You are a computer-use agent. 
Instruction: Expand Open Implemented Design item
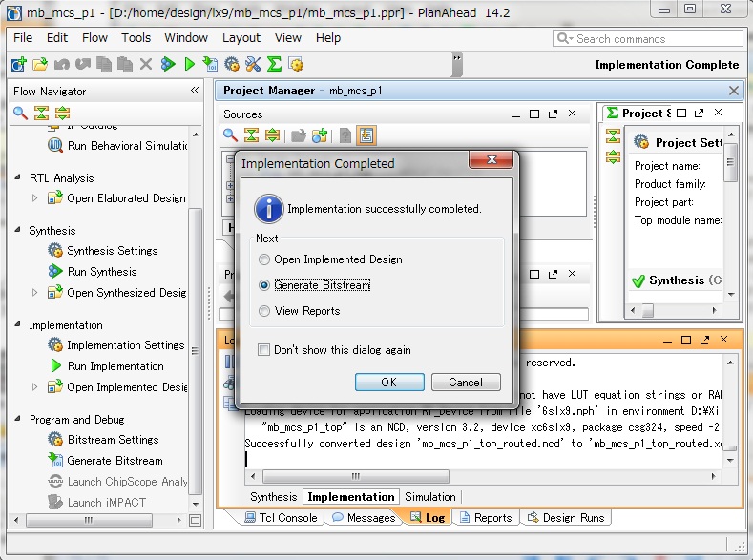[x=34, y=386]
